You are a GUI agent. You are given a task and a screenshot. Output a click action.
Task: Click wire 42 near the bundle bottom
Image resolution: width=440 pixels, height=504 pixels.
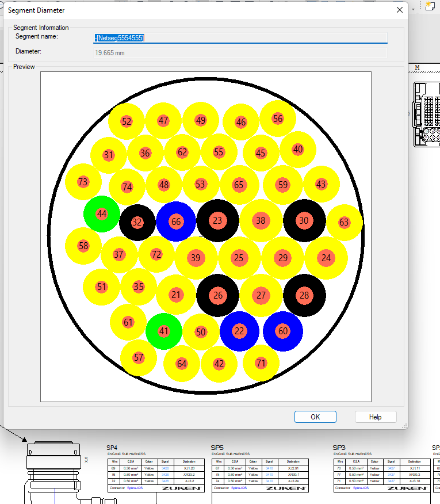tap(219, 364)
